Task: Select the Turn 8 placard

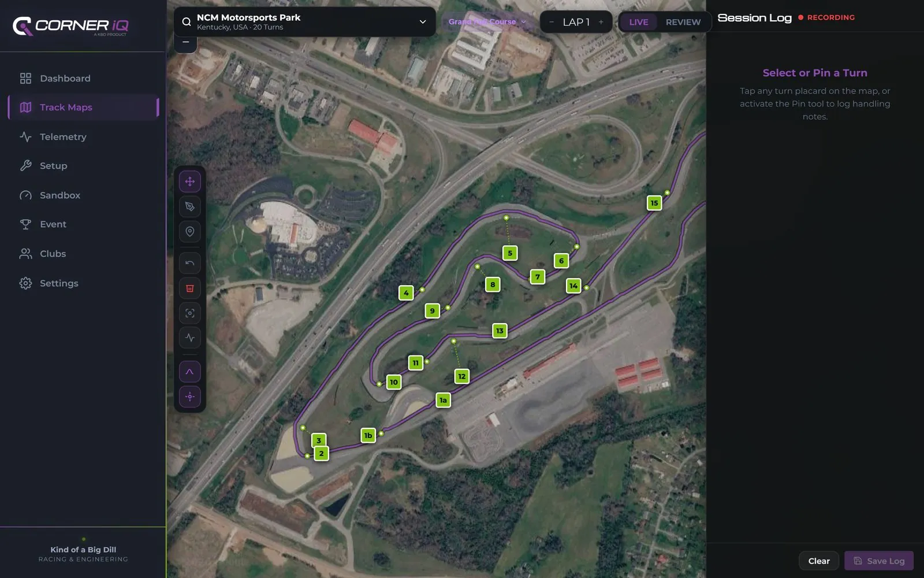Action: pos(493,284)
